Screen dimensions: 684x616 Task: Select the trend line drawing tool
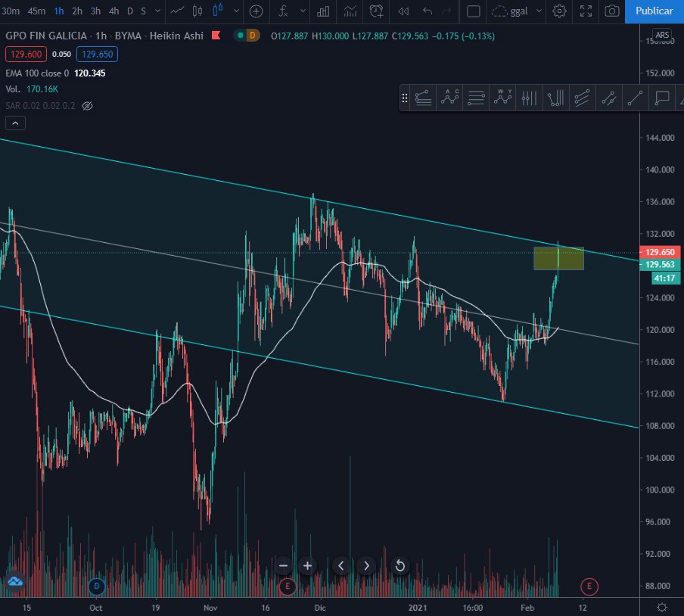(635, 98)
